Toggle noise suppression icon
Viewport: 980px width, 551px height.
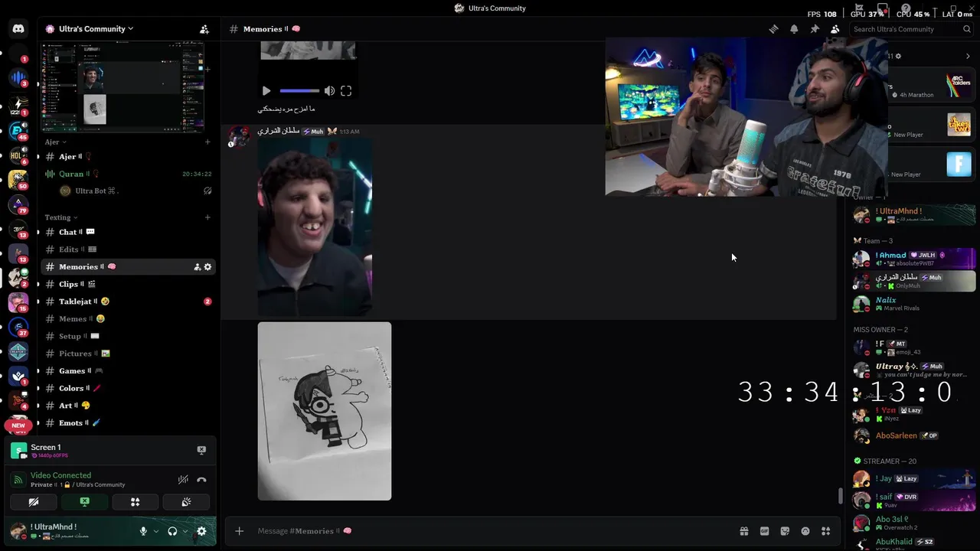(x=183, y=480)
